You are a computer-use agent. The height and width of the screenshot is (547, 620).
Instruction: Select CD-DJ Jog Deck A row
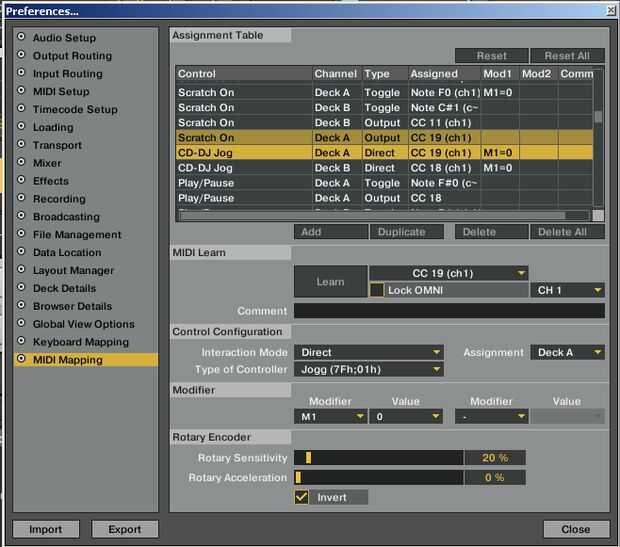pyautogui.click(x=384, y=153)
